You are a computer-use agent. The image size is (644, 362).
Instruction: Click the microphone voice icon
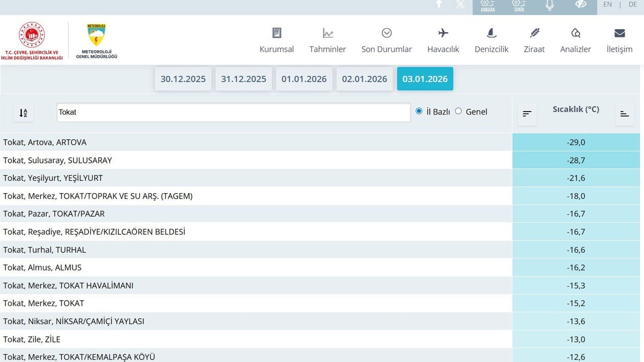[549, 6]
